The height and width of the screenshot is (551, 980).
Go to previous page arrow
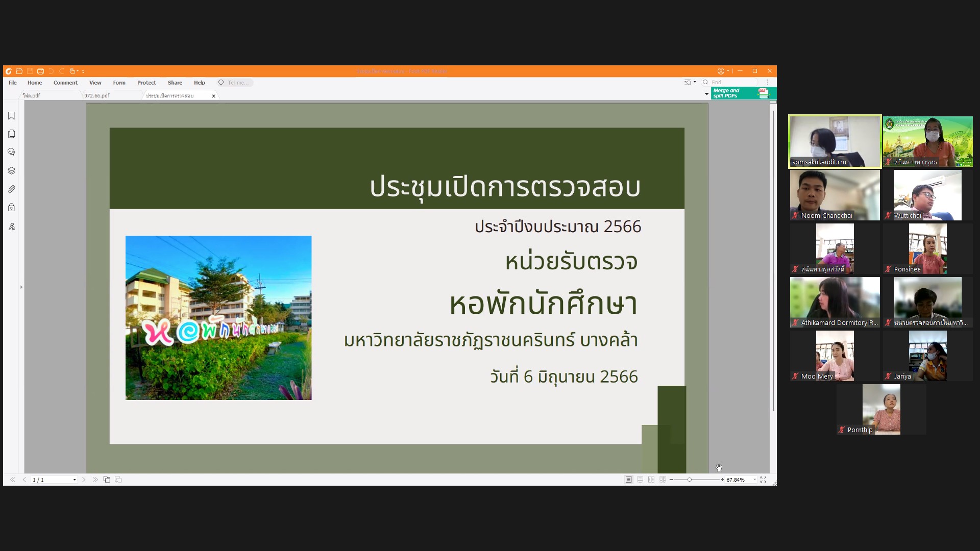24,480
